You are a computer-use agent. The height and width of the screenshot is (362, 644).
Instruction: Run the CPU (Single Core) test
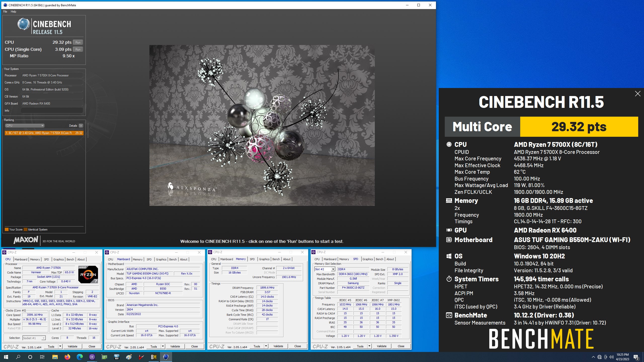[x=78, y=50]
